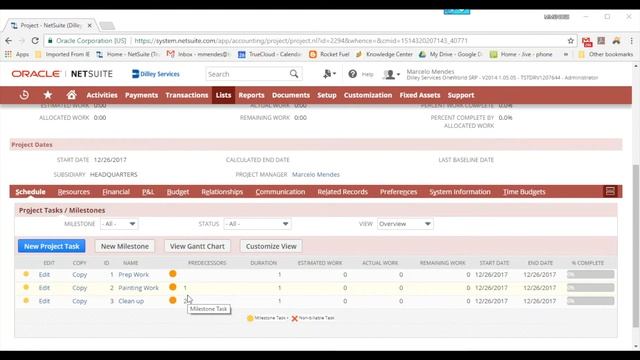The width and height of the screenshot is (640, 360).
Task: Open the Help question mark icon
Action: (353, 74)
